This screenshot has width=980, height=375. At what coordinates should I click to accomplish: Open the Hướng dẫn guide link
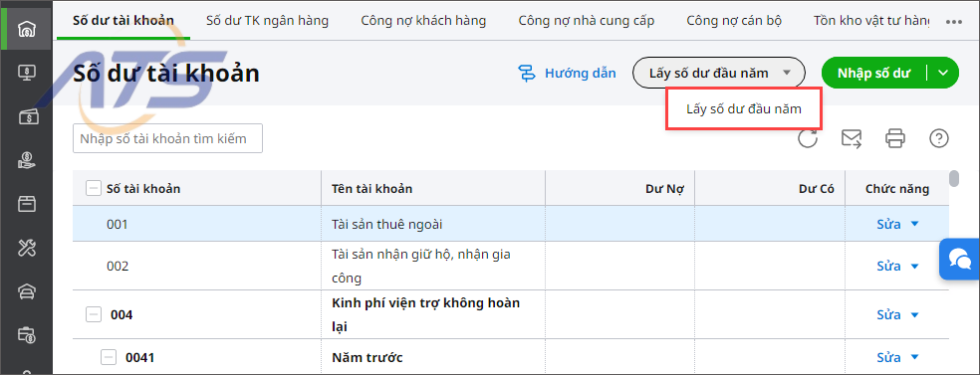pyautogui.click(x=580, y=73)
